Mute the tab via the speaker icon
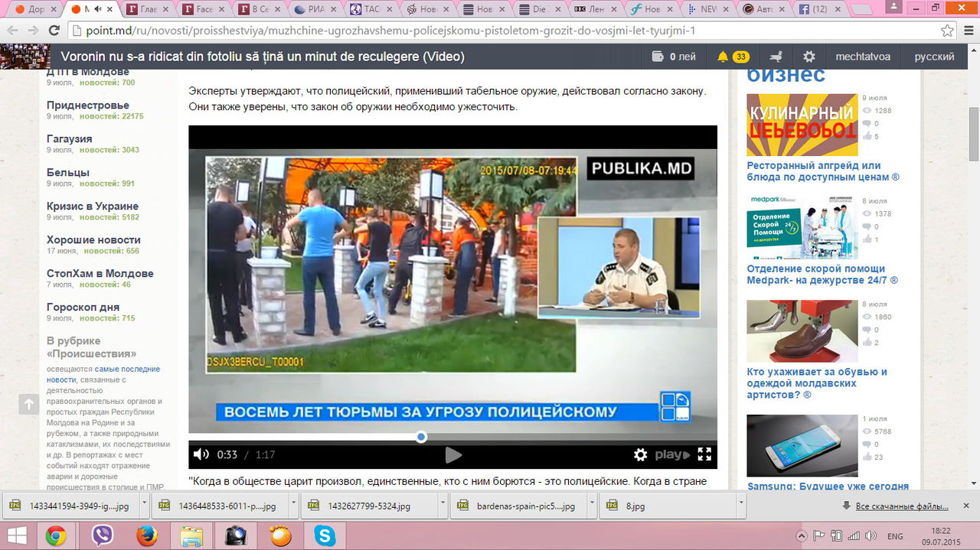This screenshot has height=550, width=980. [97, 10]
